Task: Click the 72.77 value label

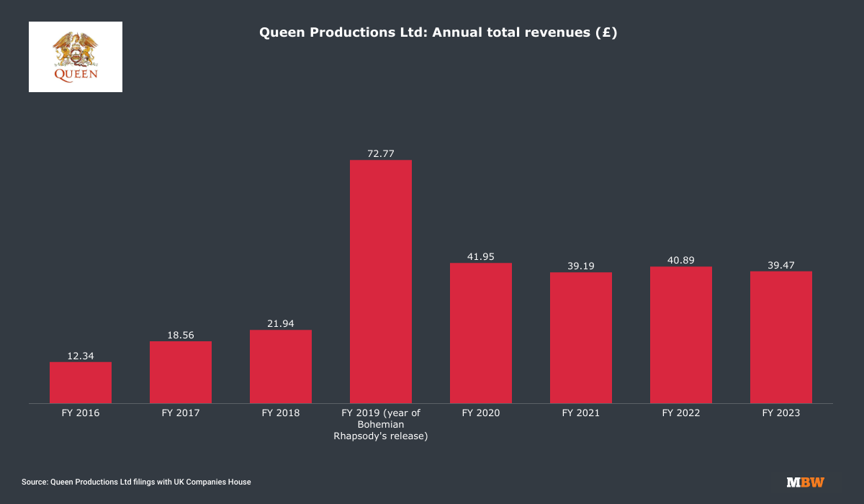Action: [x=381, y=153]
